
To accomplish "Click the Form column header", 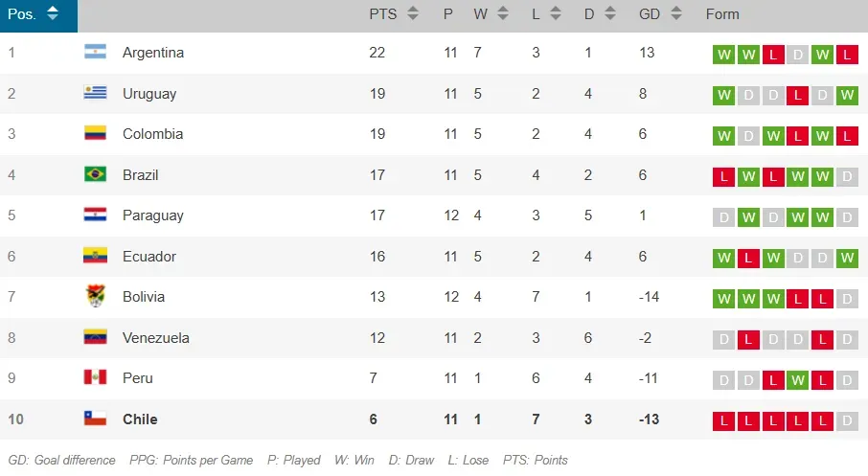I will pos(722,14).
